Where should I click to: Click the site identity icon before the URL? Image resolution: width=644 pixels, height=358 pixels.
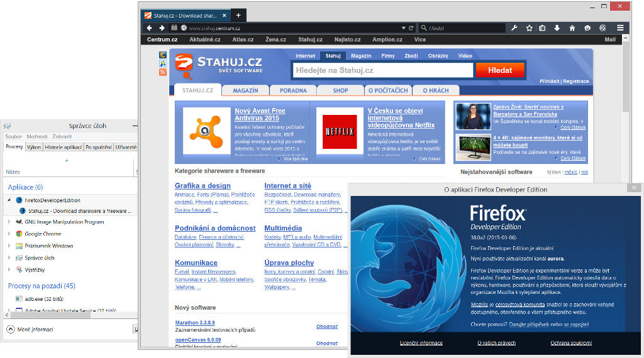click(184, 28)
